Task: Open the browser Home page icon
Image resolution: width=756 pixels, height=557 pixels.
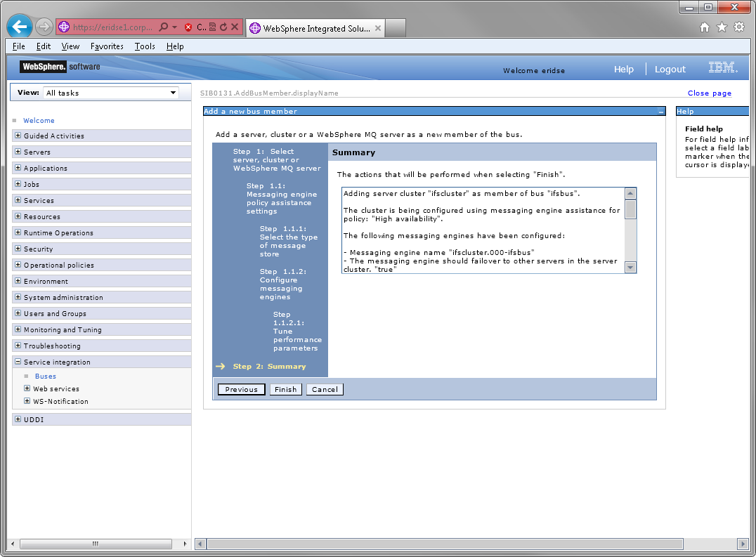Action: (705, 27)
